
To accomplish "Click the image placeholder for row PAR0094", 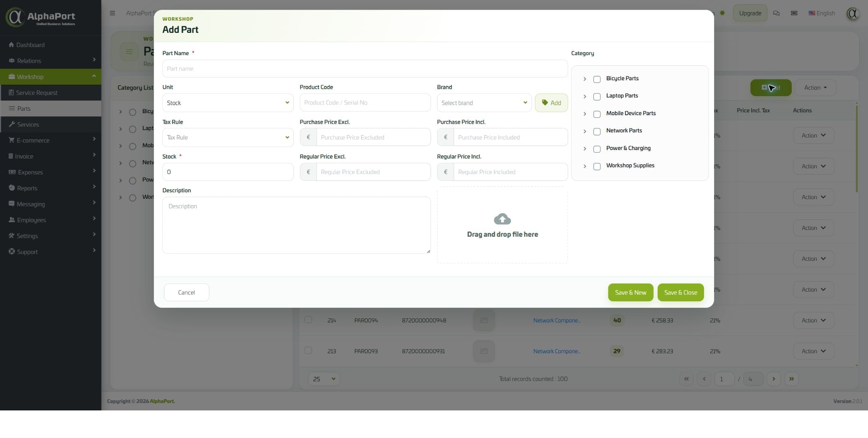I will point(484,320).
